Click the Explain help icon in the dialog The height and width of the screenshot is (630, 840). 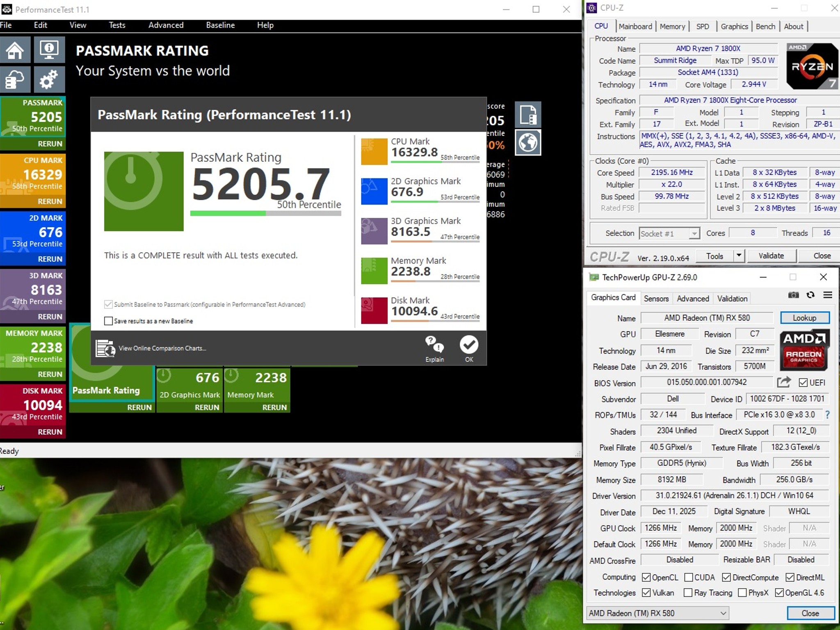pyautogui.click(x=434, y=349)
